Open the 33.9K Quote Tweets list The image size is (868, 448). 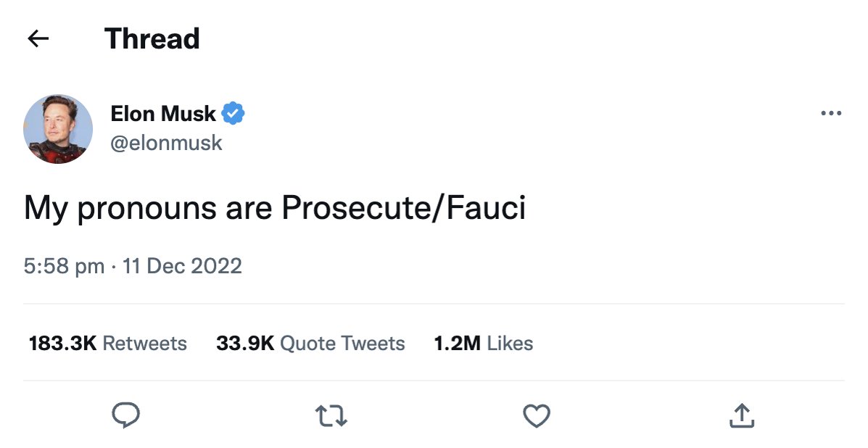click(310, 343)
